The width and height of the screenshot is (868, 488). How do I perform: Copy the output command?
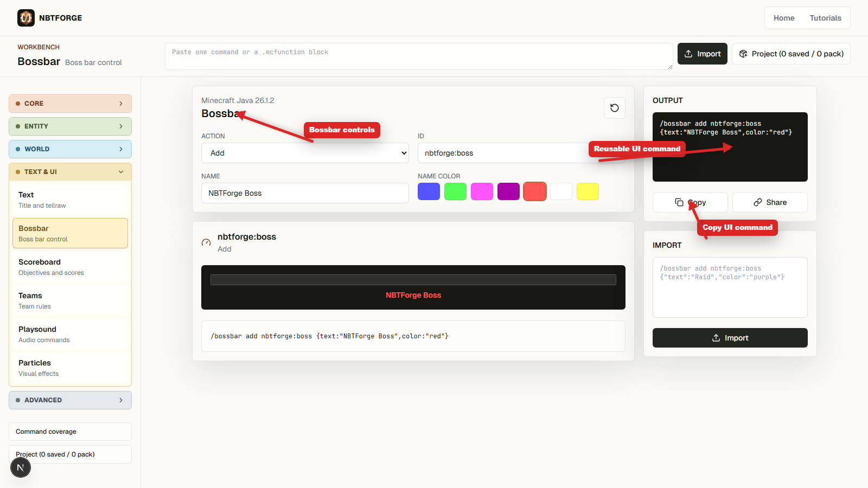coord(690,202)
